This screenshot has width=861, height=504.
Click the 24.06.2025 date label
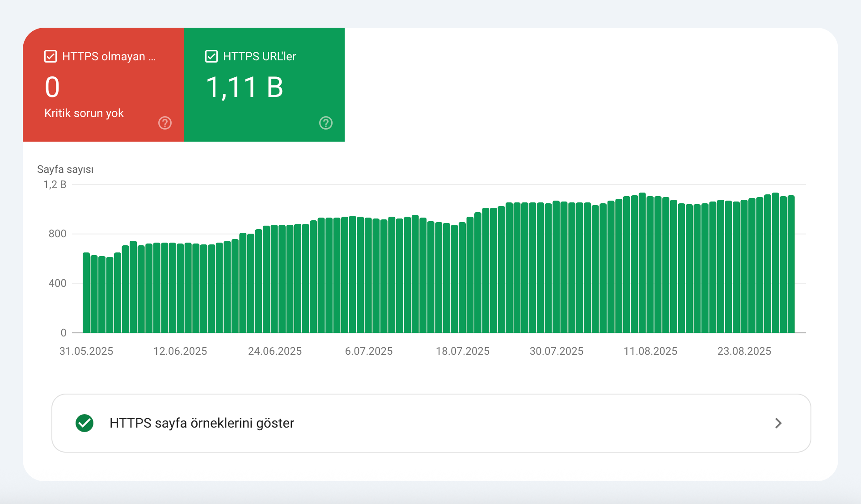pos(275,351)
